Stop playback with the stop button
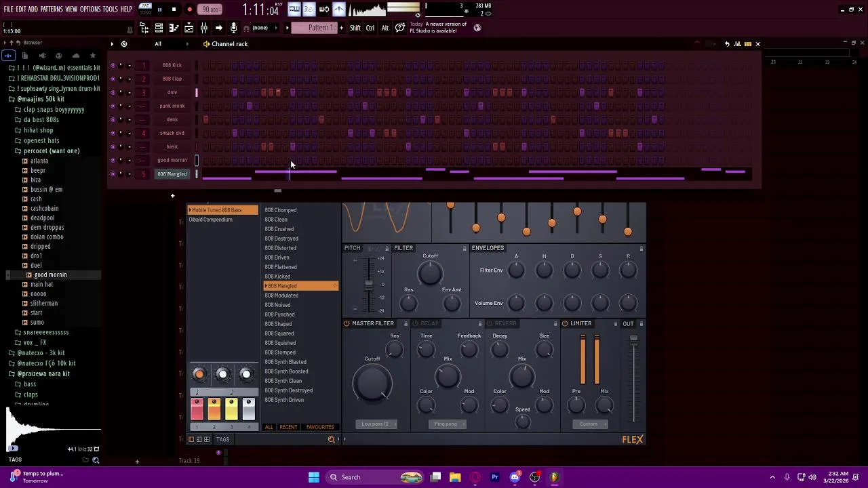Screen dimensions: 868x488 tap(174, 9)
